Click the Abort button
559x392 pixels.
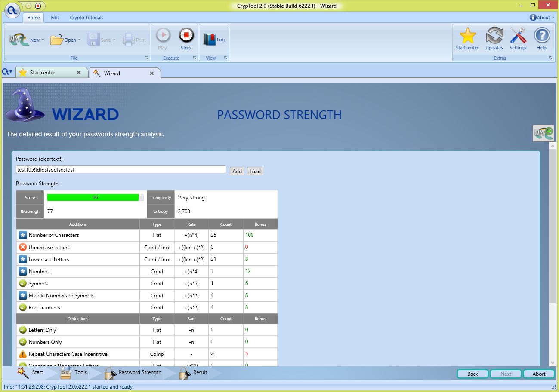(539, 374)
